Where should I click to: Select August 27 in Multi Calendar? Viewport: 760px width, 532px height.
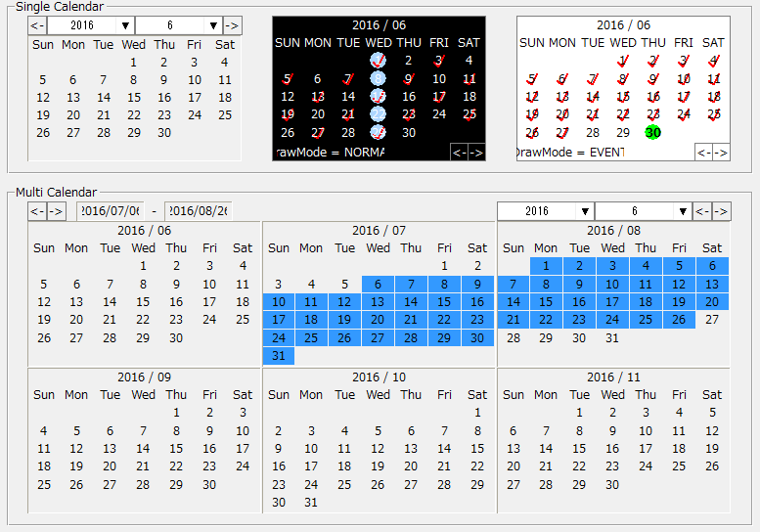tap(712, 320)
